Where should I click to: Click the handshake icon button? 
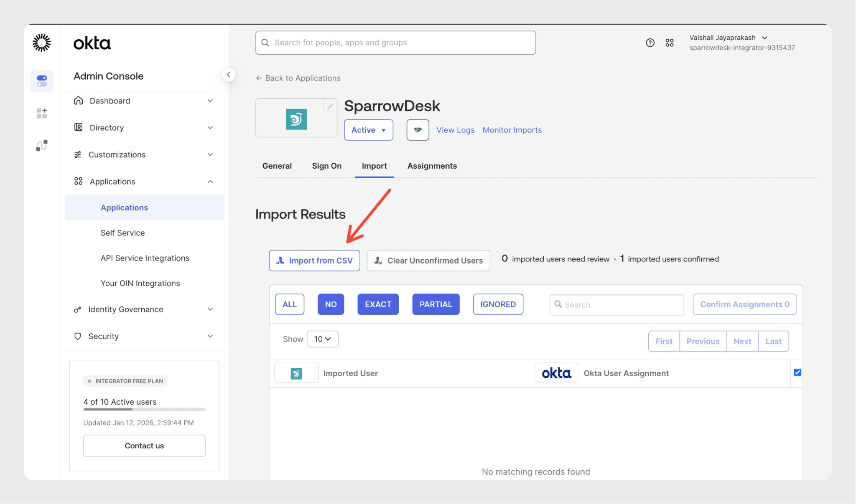tap(418, 130)
